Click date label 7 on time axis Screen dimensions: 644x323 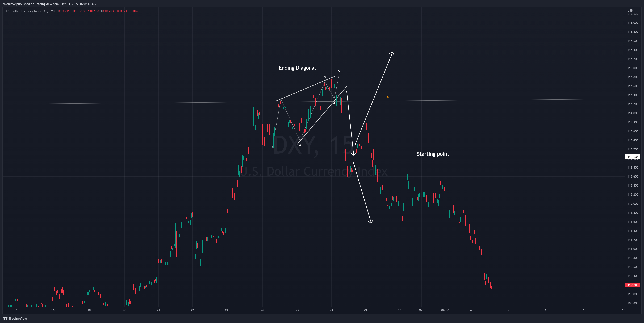(x=583, y=310)
